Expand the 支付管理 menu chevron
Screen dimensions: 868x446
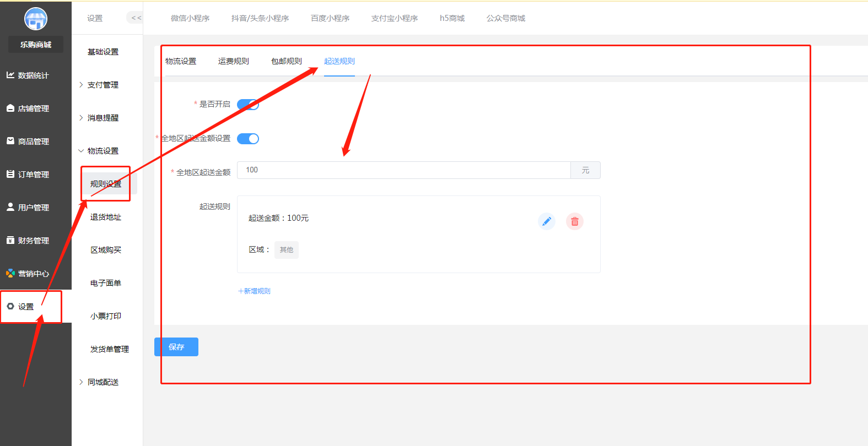[81, 85]
